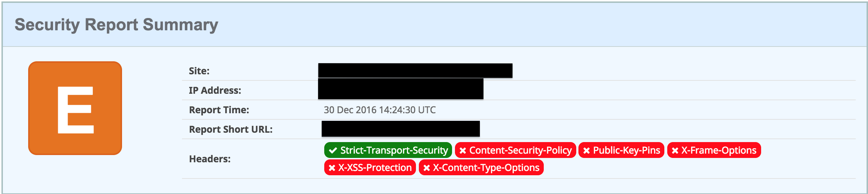Screen dimensions: 868x194
Task: Click the green checkmark on Strict-Transport-Security
Action: point(333,150)
